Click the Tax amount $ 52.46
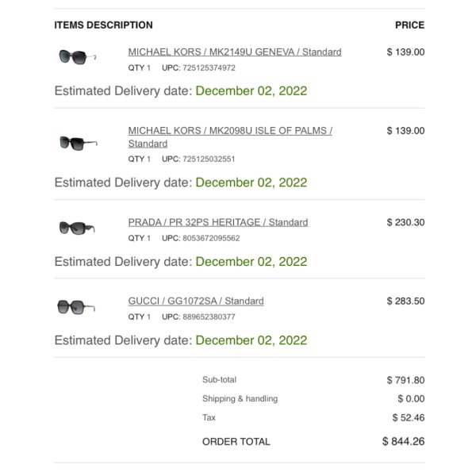This screenshot has width=476, height=476. click(x=409, y=418)
